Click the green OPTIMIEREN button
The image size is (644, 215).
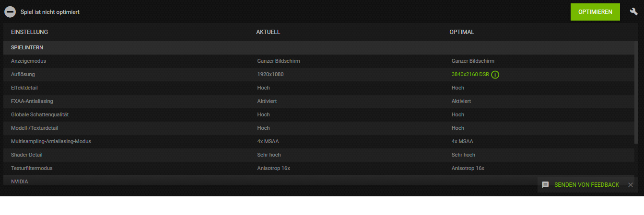(595, 12)
